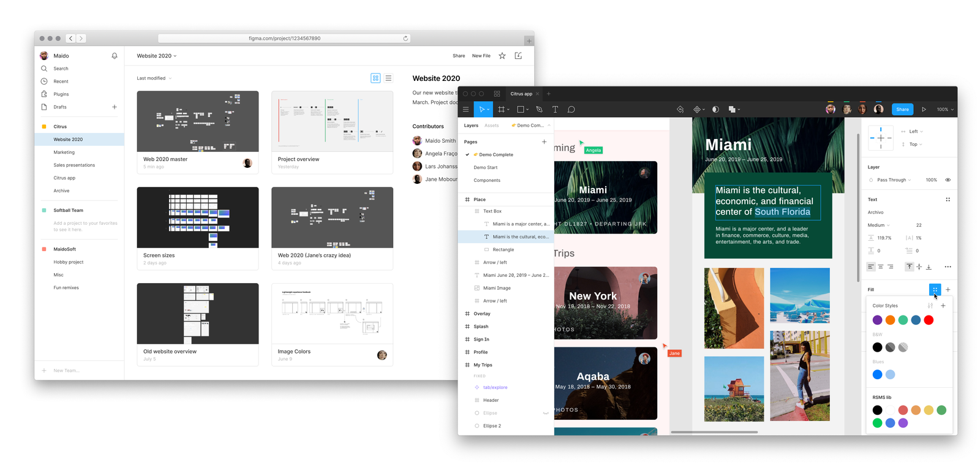Click the Present play icon
Screen dimensions: 980x465
click(924, 110)
